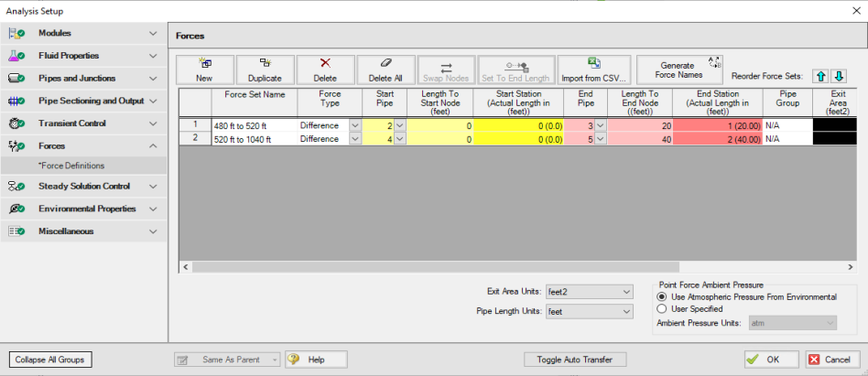Move force set up with arrow
The width and height of the screenshot is (868, 376).
point(822,75)
